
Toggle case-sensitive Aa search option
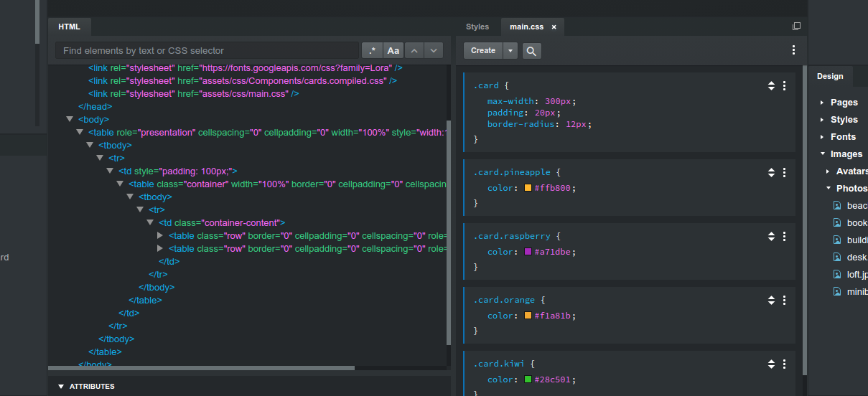(x=393, y=51)
